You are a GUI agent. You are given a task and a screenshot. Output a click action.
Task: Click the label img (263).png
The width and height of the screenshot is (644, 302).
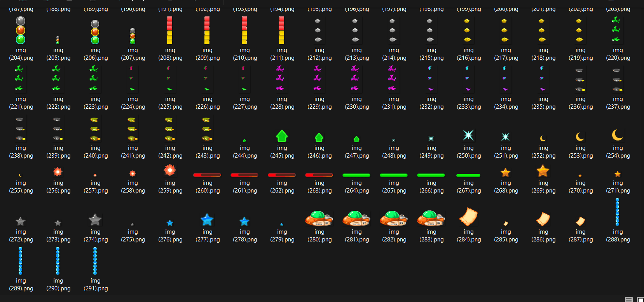pos(319,187)
